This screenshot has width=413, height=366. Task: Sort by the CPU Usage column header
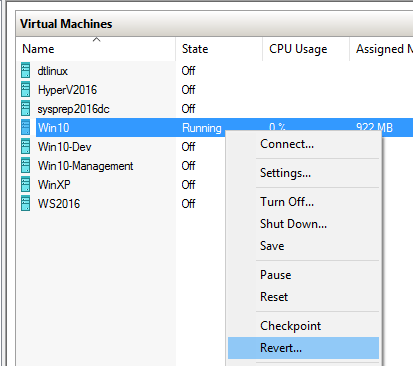click(x=306, y=49)
